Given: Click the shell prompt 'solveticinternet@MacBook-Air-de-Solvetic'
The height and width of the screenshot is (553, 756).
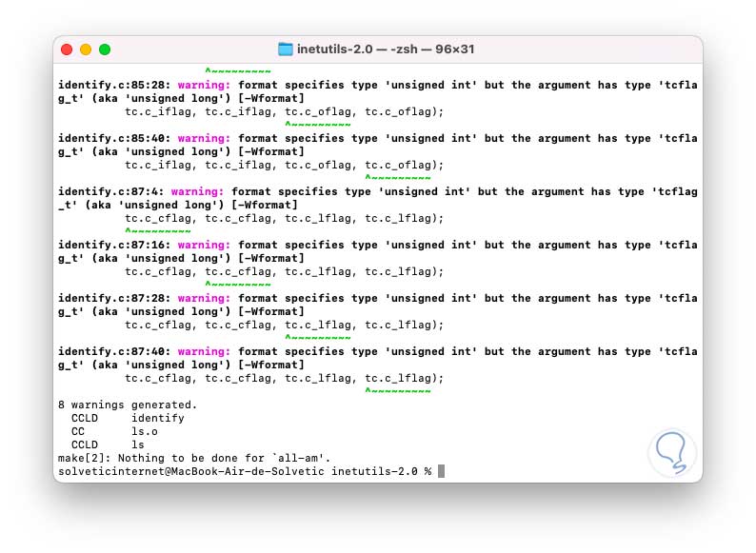Looking at the screenshot, I should coord(191,471).
